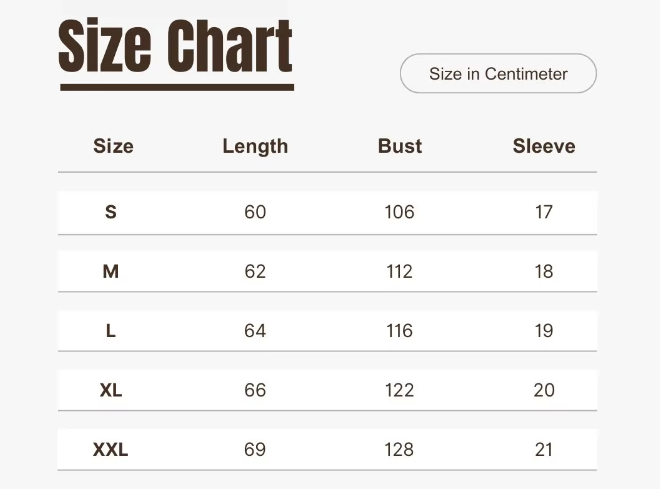Choose the XXL size row label
Screen dimensions: 660x489
click(111, 450)
